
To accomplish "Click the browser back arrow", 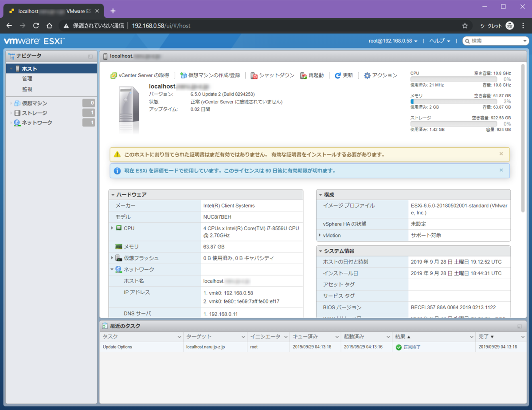I will pos(9,26).
